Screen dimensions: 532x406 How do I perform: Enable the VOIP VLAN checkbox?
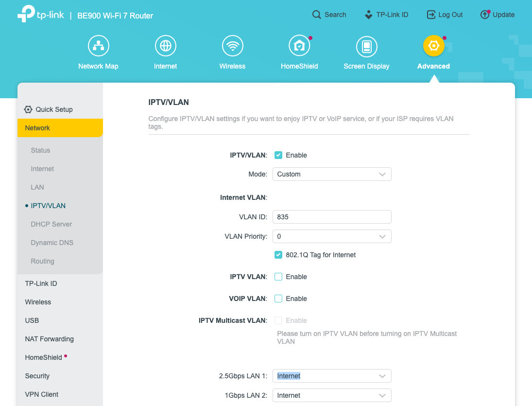(278, 299)
